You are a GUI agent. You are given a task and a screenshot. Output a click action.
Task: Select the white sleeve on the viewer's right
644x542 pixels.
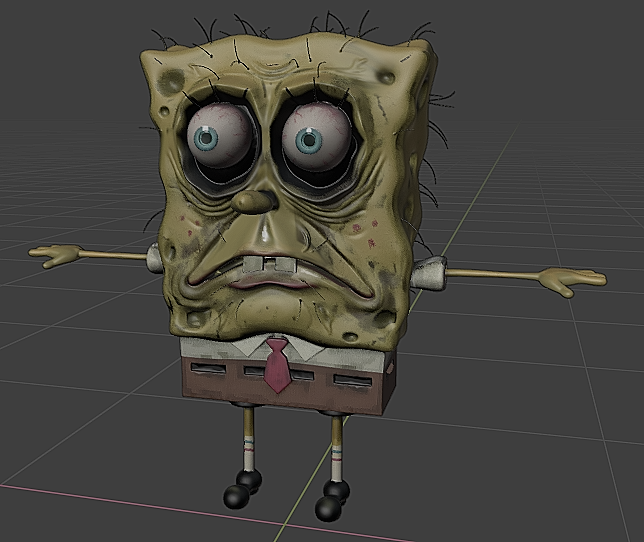[x=430, y=274]
